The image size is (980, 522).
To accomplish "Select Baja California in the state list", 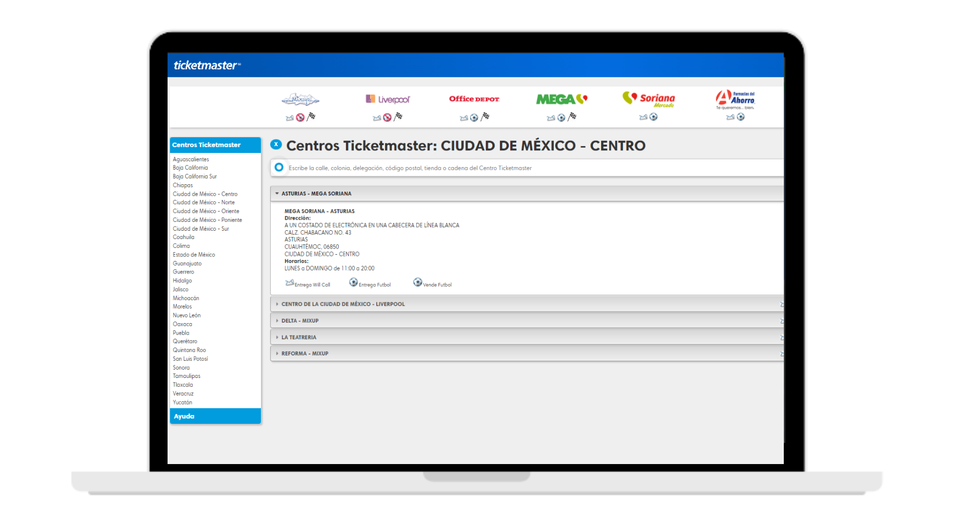I will (190, 168).
